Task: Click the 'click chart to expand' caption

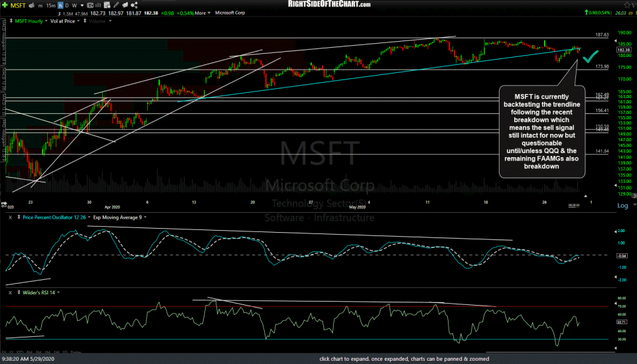Action: (x=404, y=359)
